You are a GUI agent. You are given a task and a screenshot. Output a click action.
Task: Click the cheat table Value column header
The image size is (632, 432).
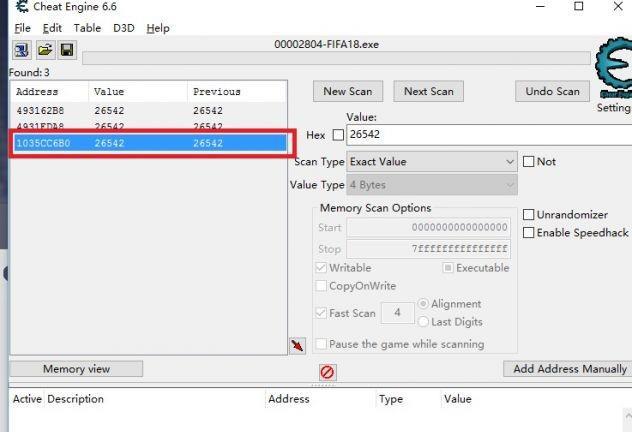click(x=457, y=399)
